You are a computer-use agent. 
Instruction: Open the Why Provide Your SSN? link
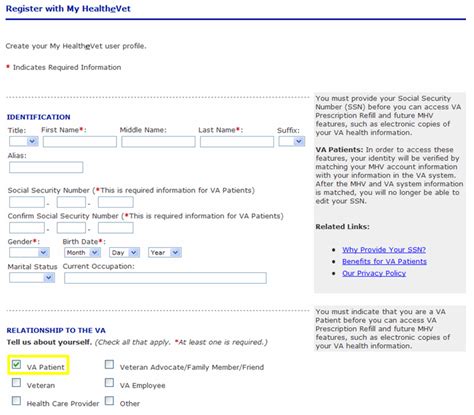coord(384,250)
